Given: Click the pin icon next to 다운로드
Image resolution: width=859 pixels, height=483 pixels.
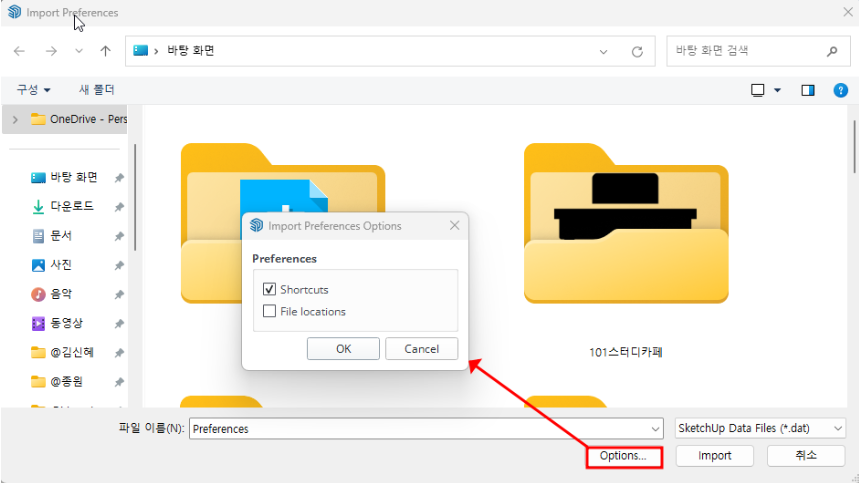Looking at the screenshot, I should coord(119,206).
